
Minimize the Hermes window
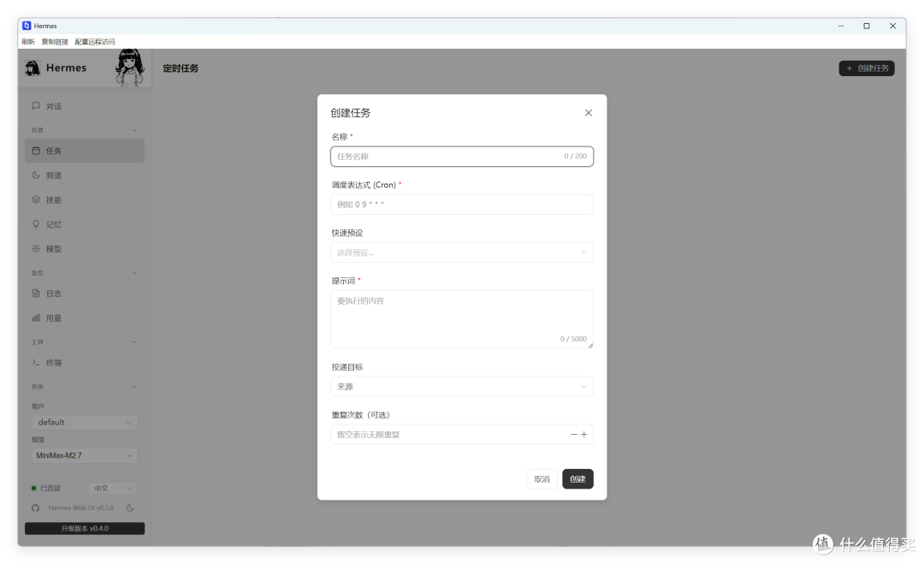click(841, 26)
